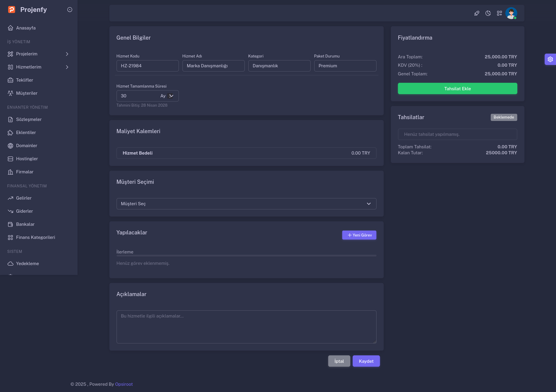Click the green Tahsilat Ekle button

click(x=457, y=89)
